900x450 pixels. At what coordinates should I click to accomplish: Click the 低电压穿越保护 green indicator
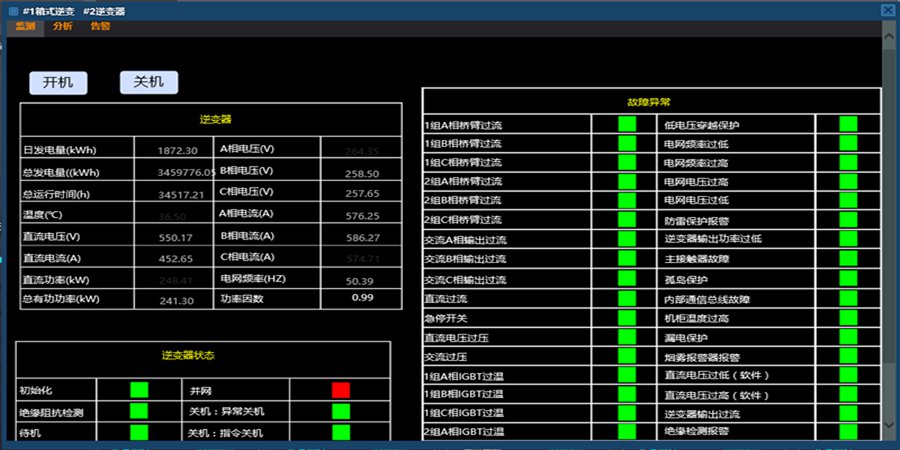click(x=848, y=125)
